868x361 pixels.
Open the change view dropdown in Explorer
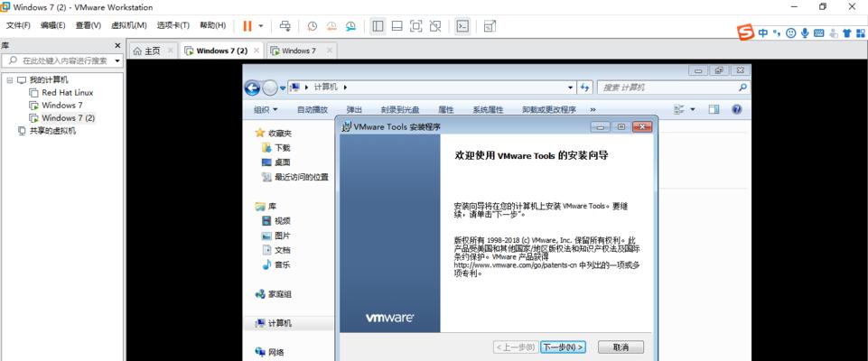[693, 109]
